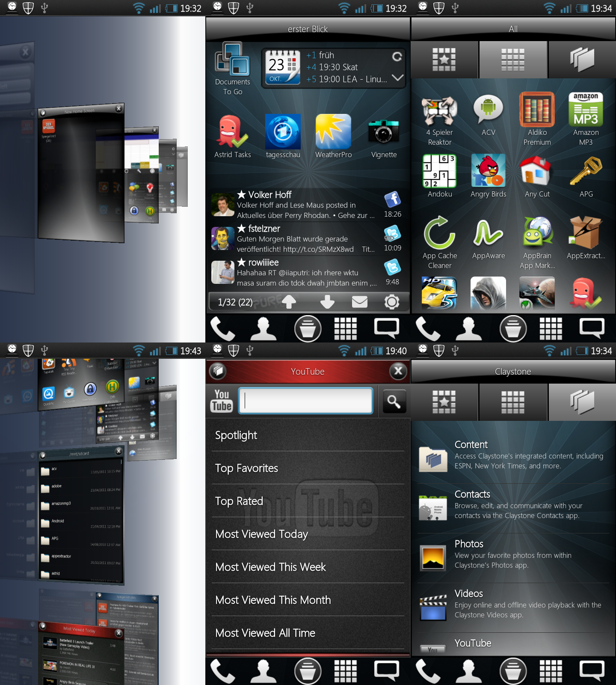Refresh the calendar agenda widget
616x685 pixels.
(397, 57)
